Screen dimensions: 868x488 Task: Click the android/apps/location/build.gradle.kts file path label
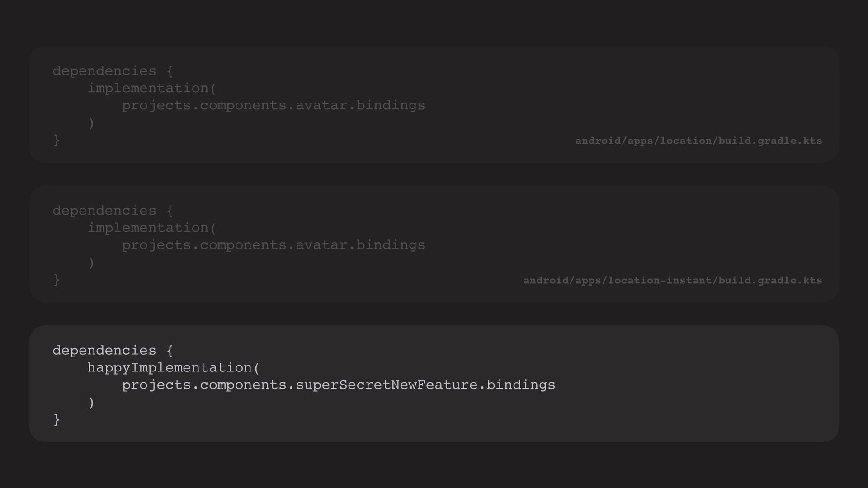(698, 141)
